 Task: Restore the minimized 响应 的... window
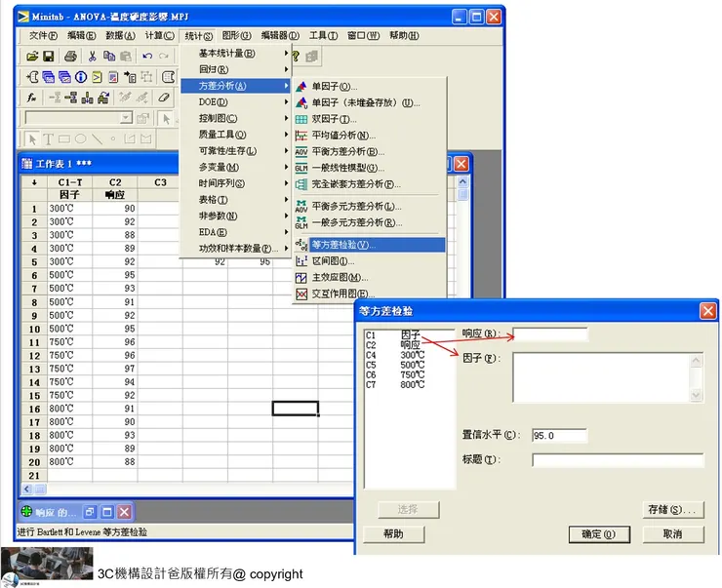tap(90, 512)
